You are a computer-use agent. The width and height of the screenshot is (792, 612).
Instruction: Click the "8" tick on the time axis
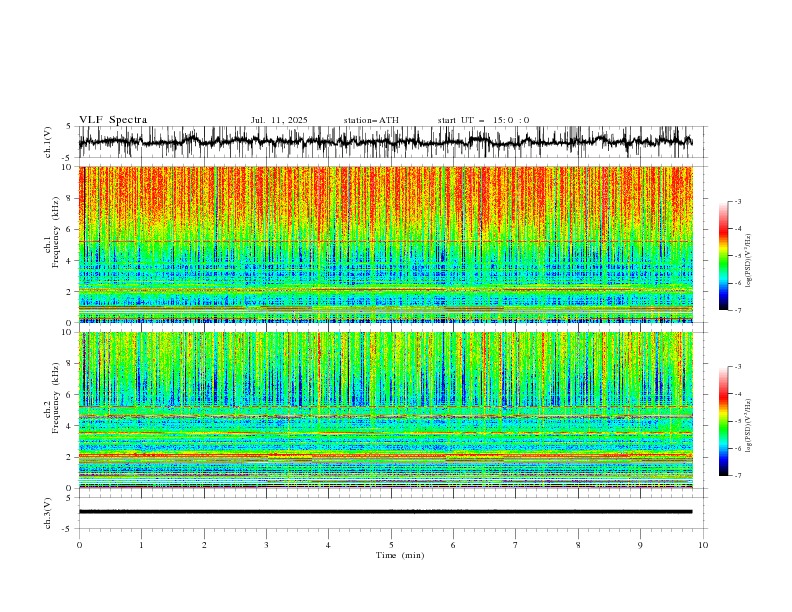578,545
